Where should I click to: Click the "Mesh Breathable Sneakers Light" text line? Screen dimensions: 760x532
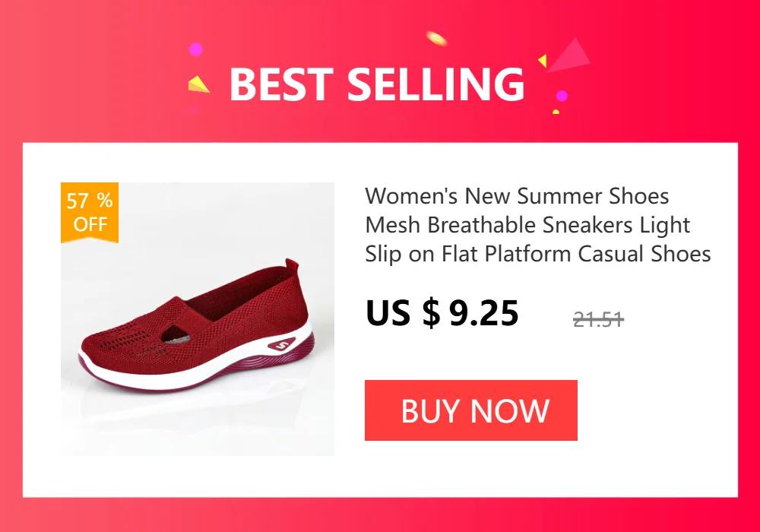pos(527,225)
